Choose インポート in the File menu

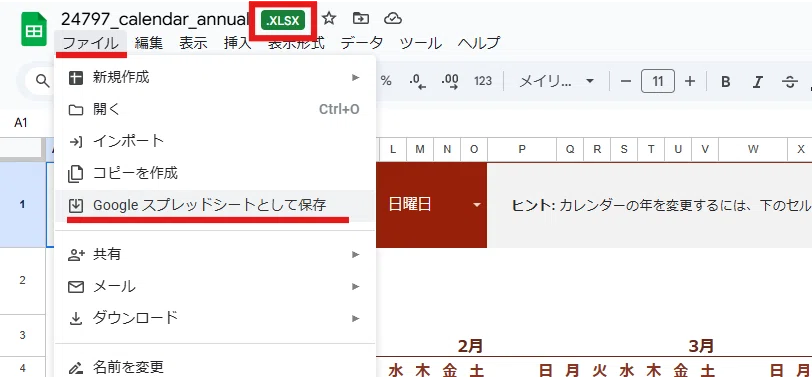coord(215,141)
